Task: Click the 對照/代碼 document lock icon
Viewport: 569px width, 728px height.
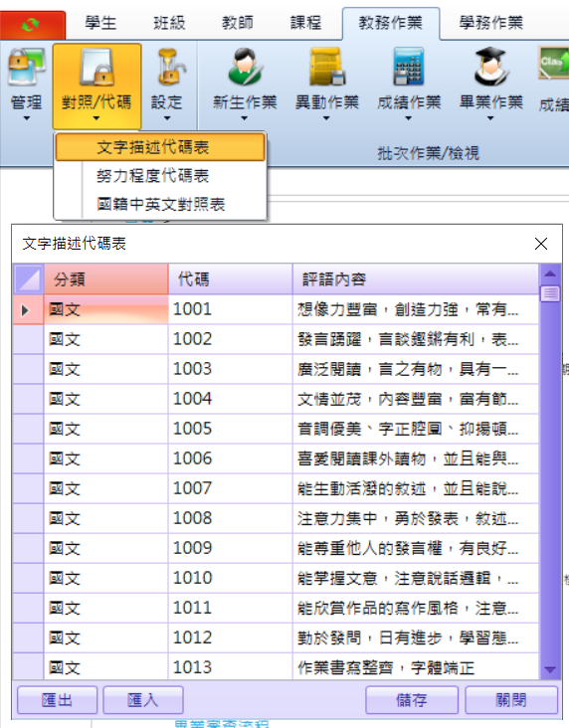Action: tap(96, 67)
